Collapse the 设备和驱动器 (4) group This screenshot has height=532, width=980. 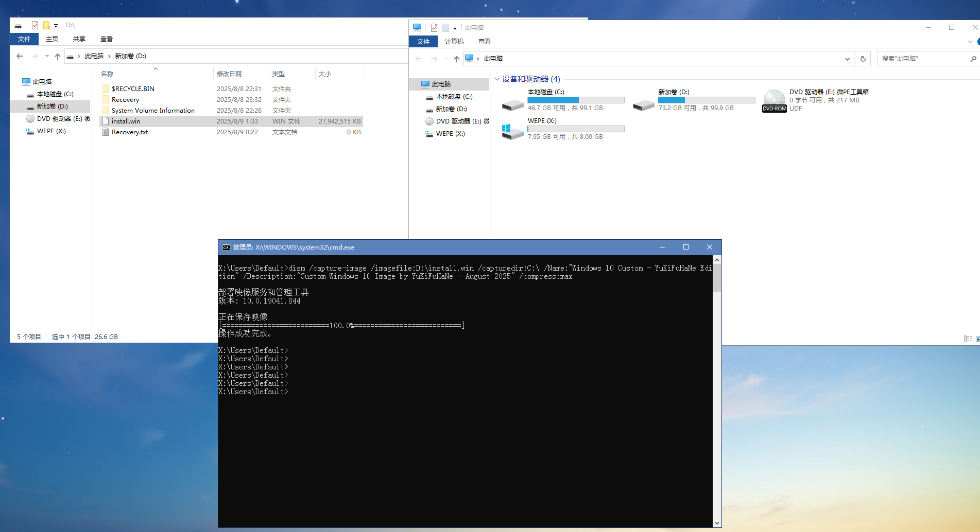pyautogui.click(x=497, y=79)
